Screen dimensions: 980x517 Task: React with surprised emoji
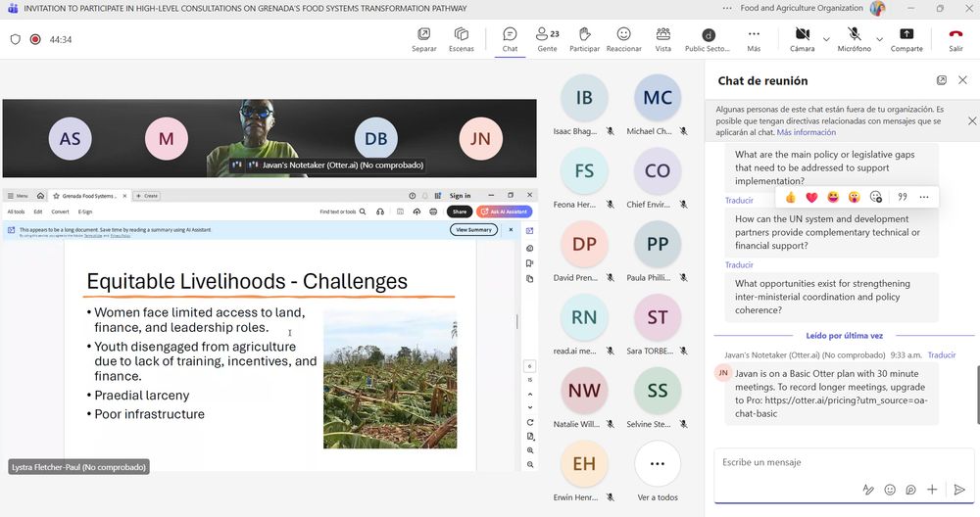(855, 198)
